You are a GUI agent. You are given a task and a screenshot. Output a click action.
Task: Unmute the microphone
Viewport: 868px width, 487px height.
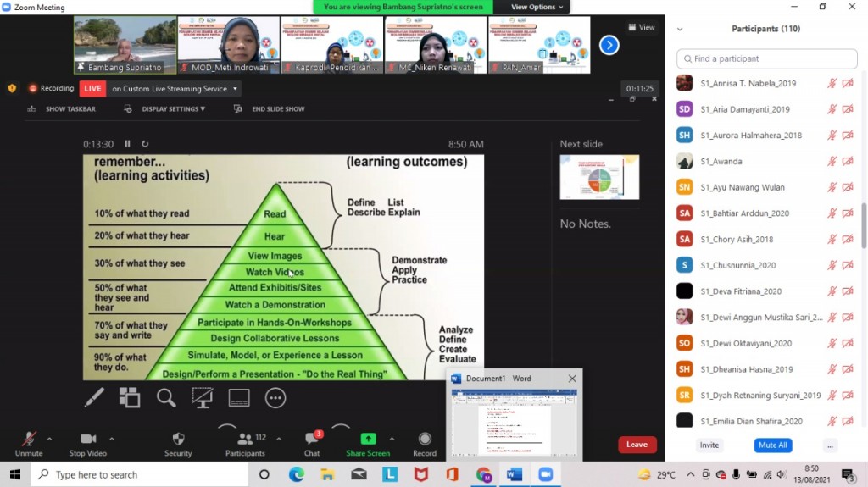[28, 444]
